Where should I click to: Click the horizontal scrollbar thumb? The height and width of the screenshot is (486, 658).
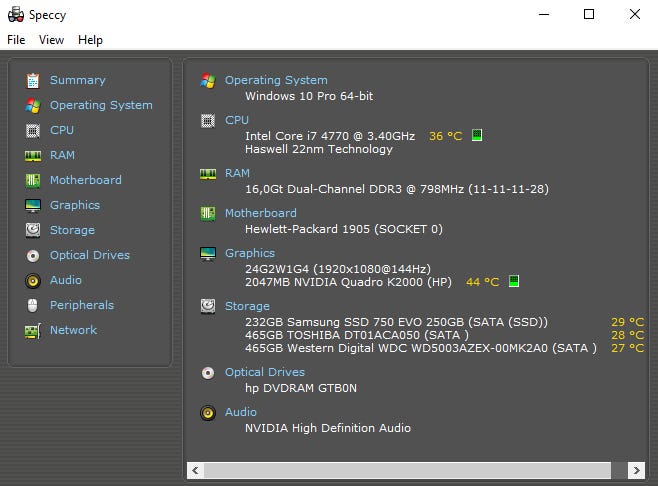tap(407, 470)
